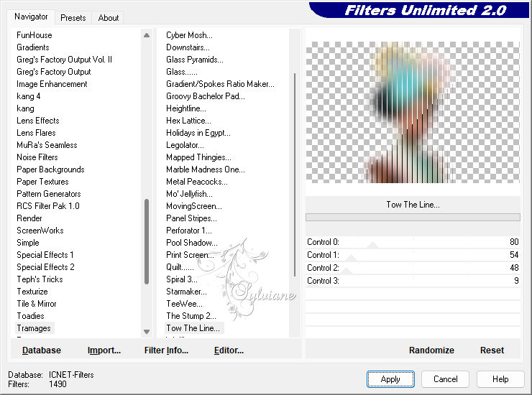Click the filter preview image

click(x=413, y=112)
